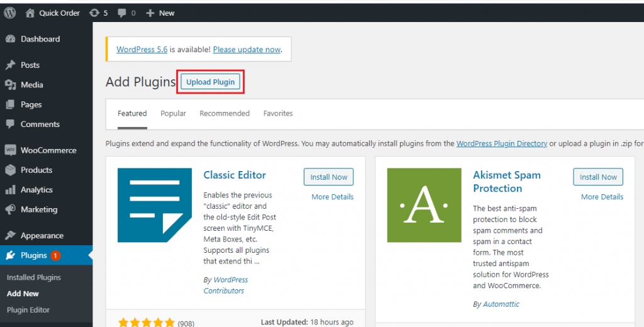Screen dimensions: 644x327
Task: Click the WordPress 5.6 link
Action: [x=142, y=49]
